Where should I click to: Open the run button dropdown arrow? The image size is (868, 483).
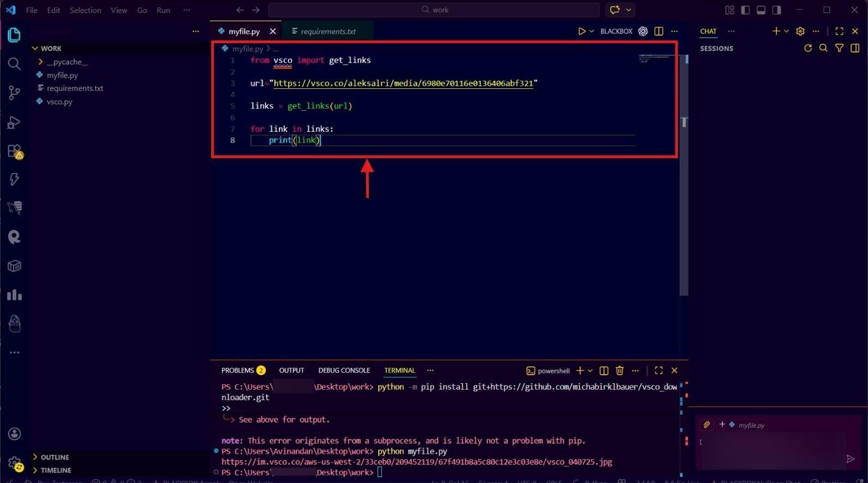pyautogui.click(x=591, y=31)
